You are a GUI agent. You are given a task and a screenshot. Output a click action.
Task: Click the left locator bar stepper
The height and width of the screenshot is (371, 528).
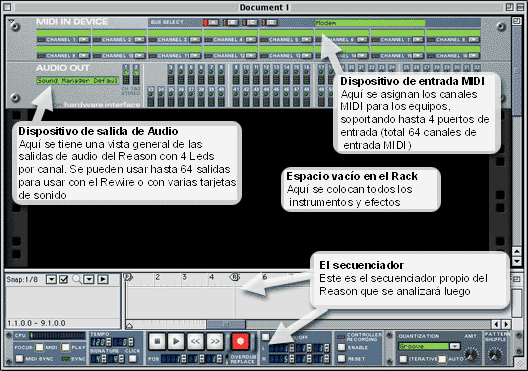[x=292, y=348]
